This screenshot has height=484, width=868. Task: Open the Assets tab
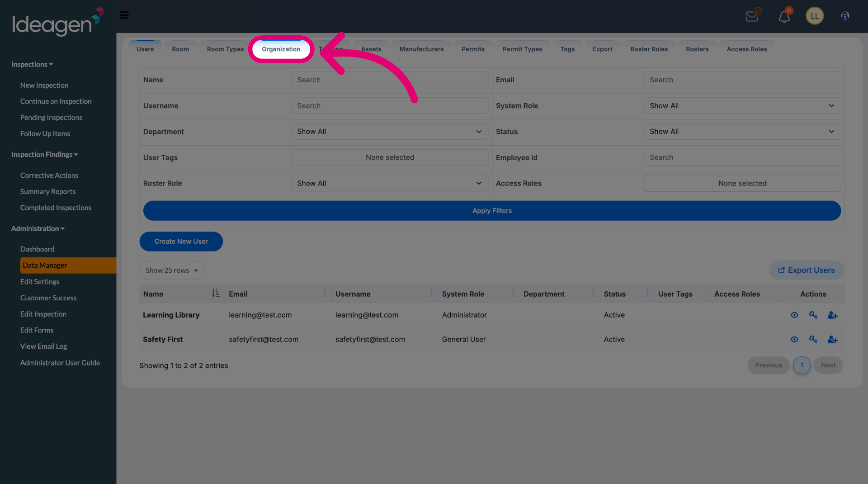pyautogui.click(x=371, y=49)
